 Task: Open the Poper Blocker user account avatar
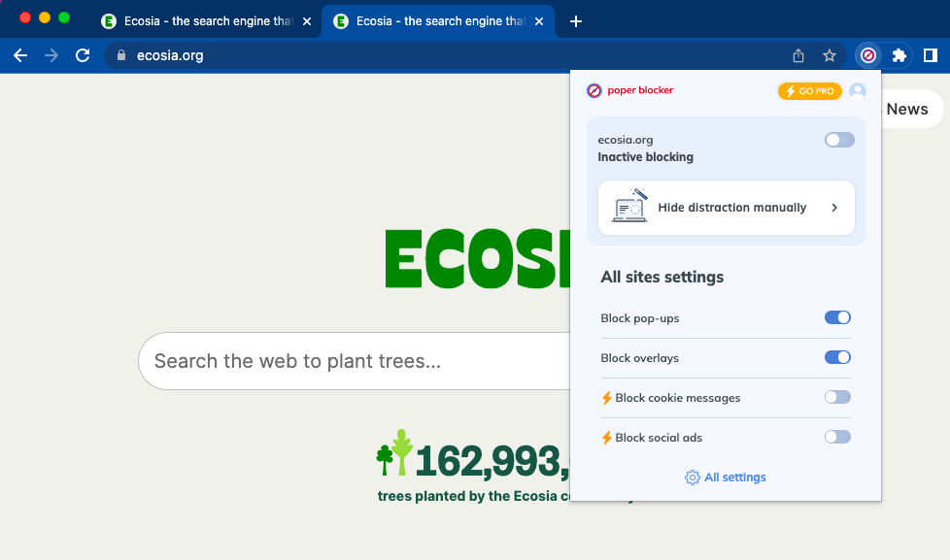click(x=858, y=91)
